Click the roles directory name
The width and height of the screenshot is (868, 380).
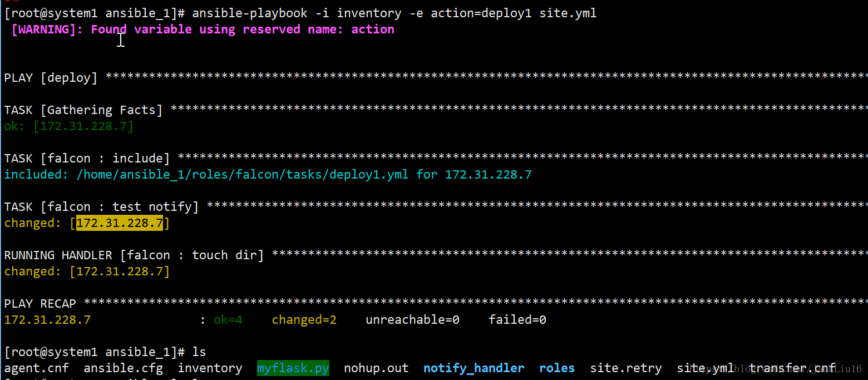[557, 368]
